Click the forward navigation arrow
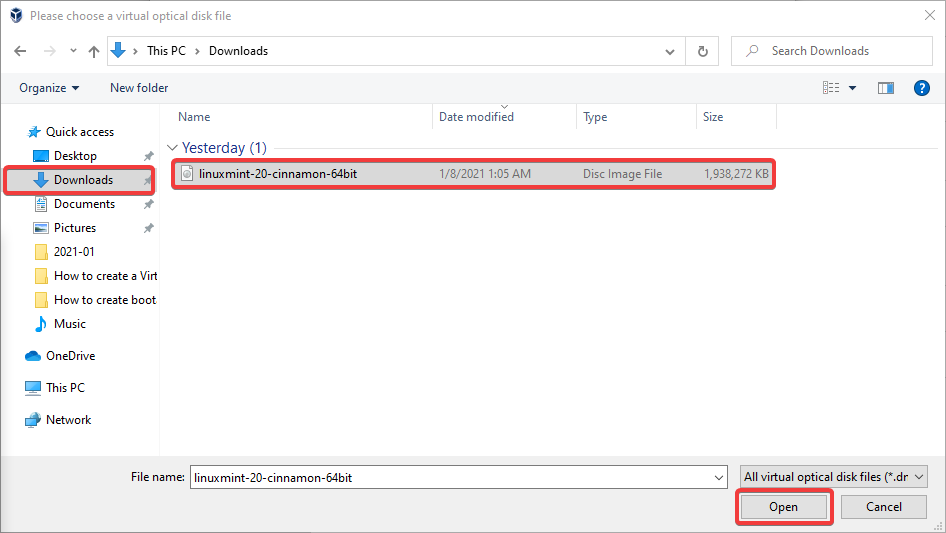 (x=49, y=51)
